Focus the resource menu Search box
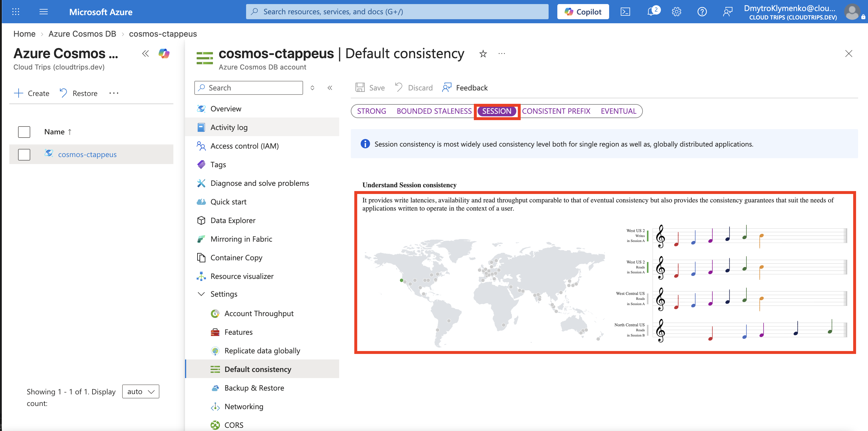This screenshot has height=431, width=868. point(249,88)
